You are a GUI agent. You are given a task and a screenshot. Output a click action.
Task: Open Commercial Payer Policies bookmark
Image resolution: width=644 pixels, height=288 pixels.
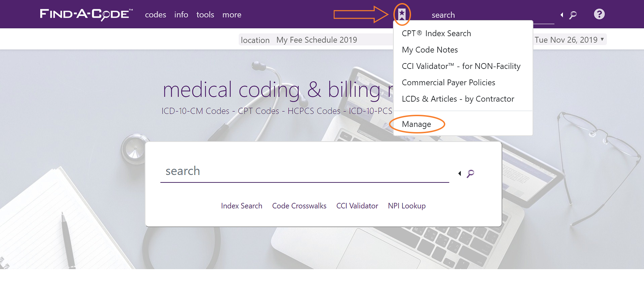click(448, 82)
